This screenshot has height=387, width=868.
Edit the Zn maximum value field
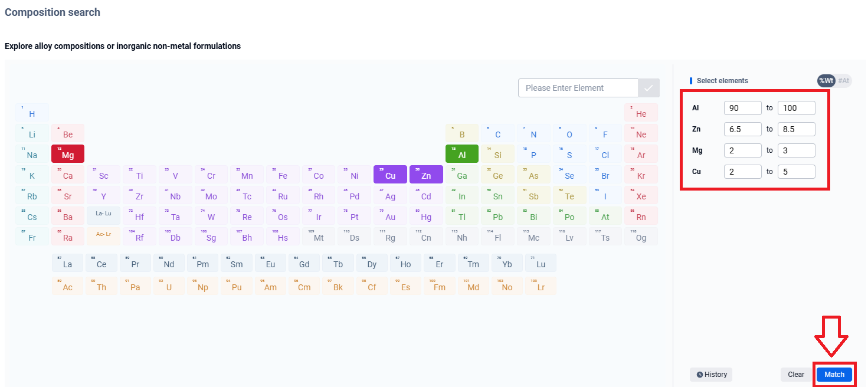796,129
